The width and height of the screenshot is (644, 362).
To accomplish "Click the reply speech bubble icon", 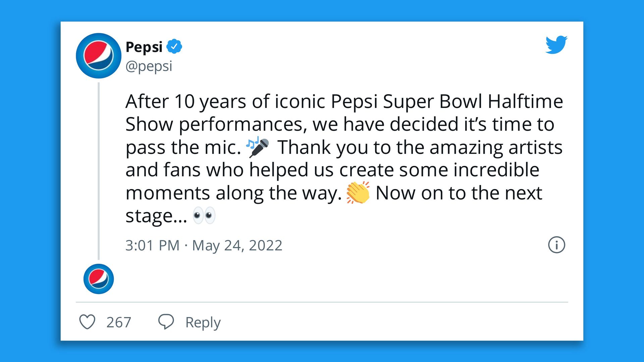I will coord(167,322).
